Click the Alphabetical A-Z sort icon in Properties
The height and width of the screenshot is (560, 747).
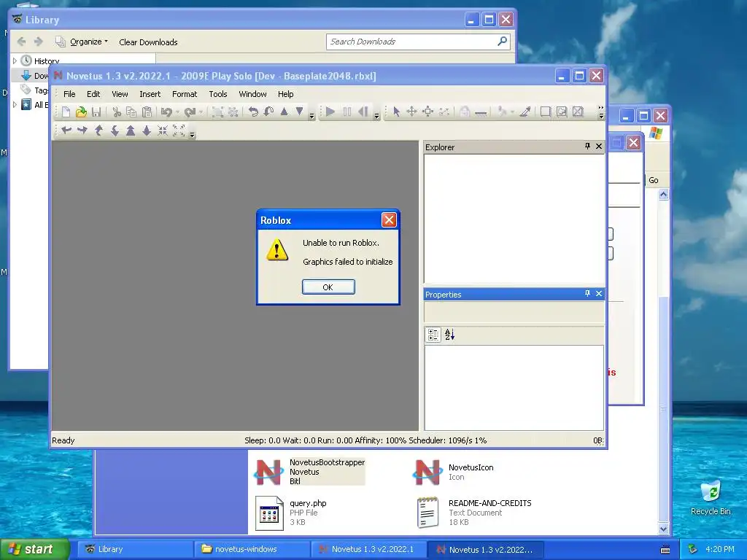coord(449,335)
